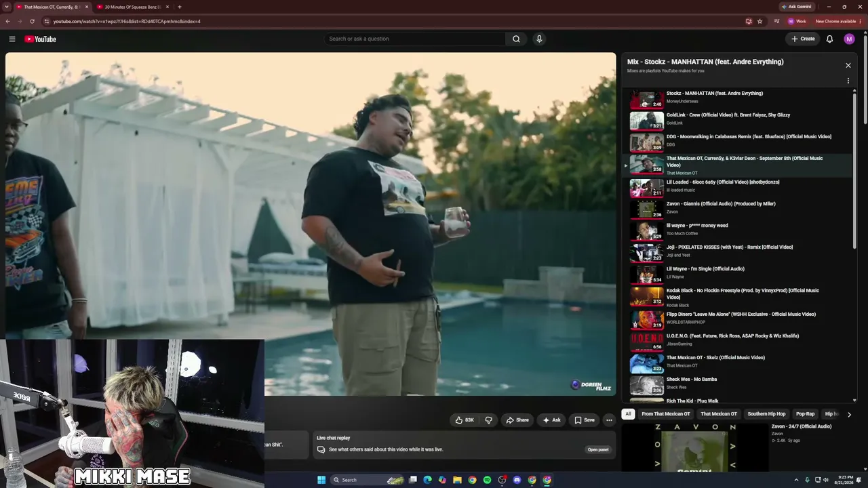Play GoldLink - Crew from the mix

point(738,122)
